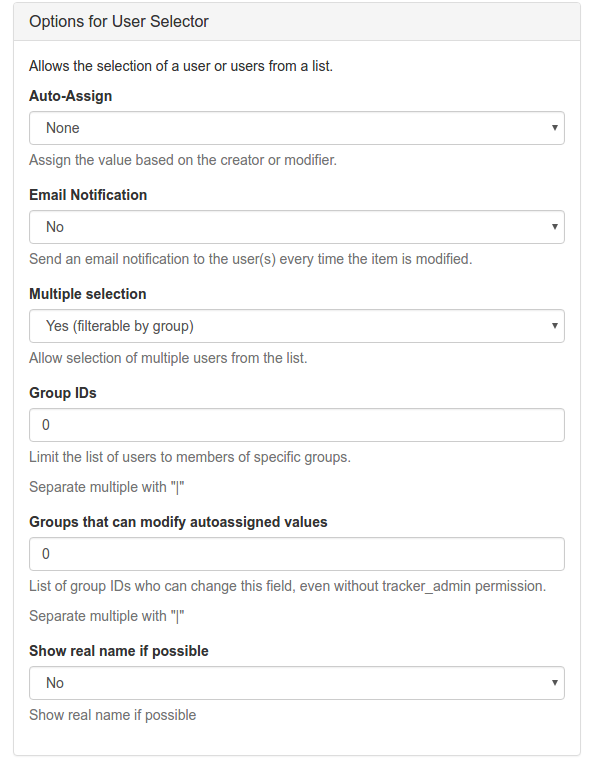Click 'Limit the list of users' help text
Viewport: 595px width, 759px height.
[x=190, y=457]
